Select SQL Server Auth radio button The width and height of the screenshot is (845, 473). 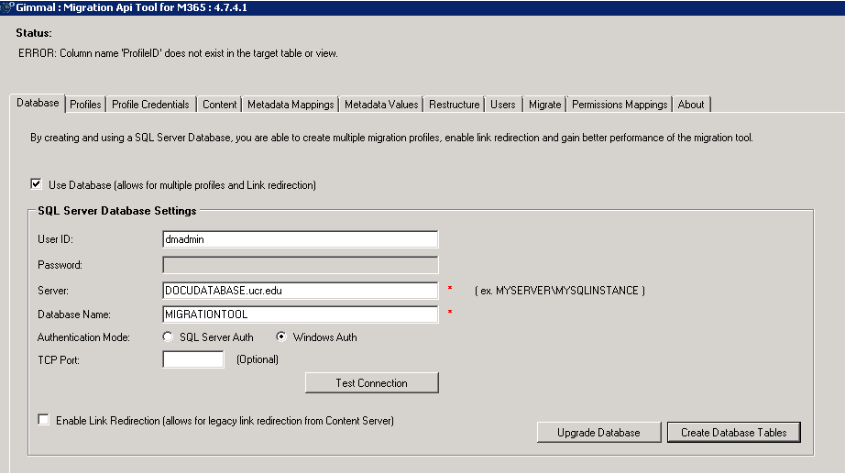click(x=168, y=337)
